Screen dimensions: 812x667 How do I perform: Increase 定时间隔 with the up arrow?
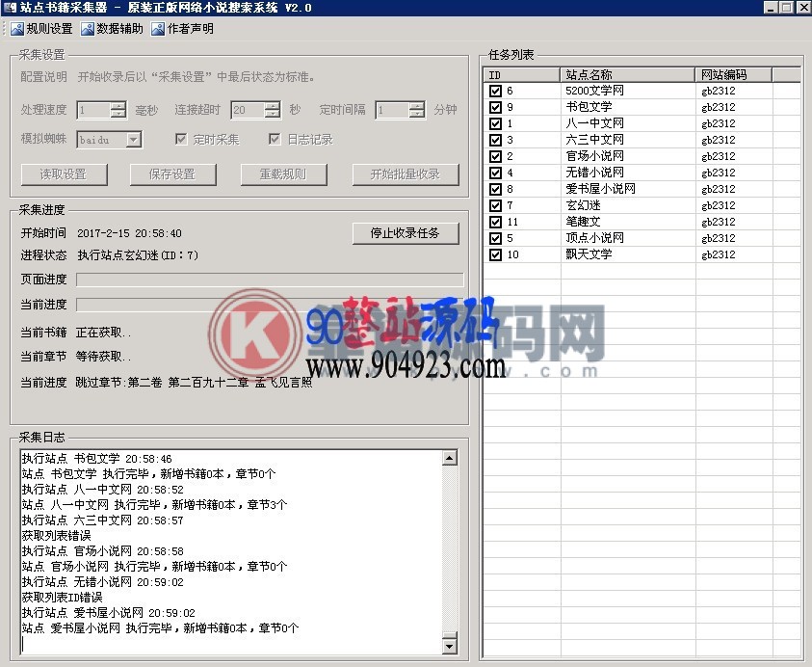[x=416, y=106]
